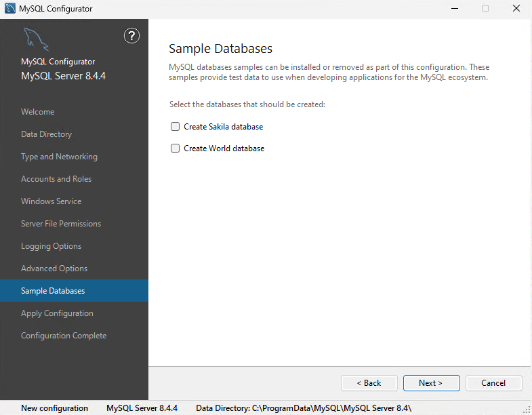The width and height of the screenshot is (532, 415).
Task: Cancel the configuration wizard
Action: 493,383
